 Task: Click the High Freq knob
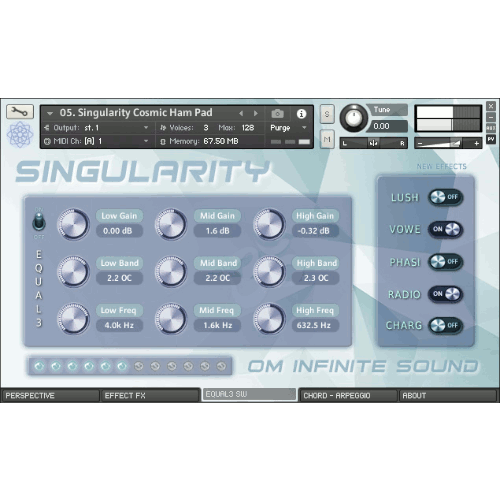(x=269, y=318)
